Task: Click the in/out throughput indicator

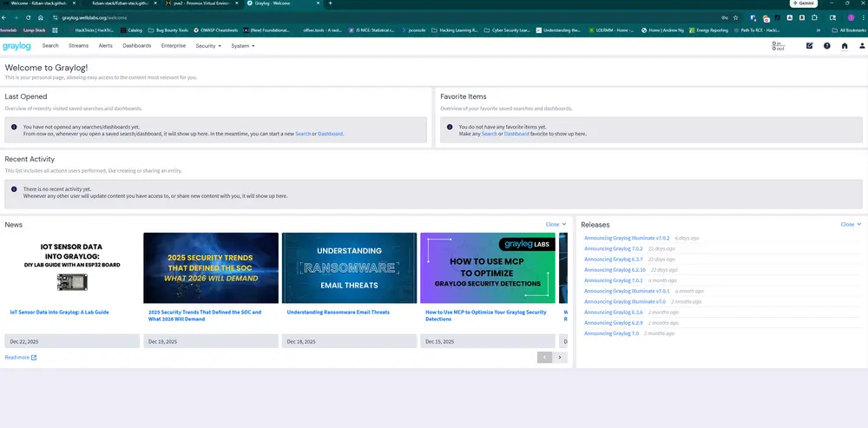Action: pos(778,46)
